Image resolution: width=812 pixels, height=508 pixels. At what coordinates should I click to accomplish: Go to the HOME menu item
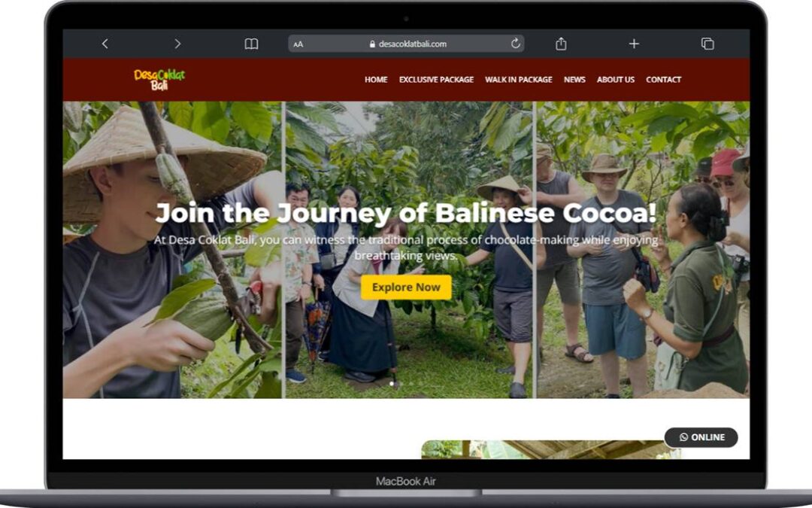(376, 80)
